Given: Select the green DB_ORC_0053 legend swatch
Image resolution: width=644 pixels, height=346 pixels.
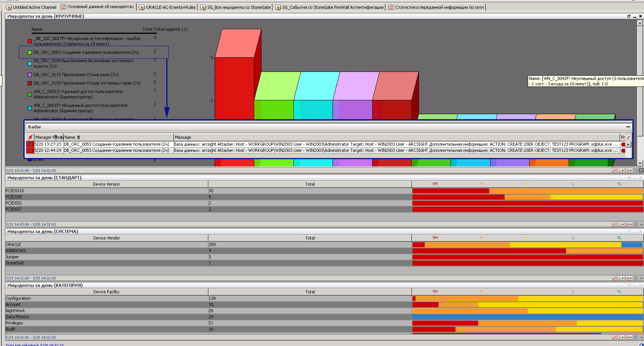Looking at the screenshot, I should click(30, 52).
